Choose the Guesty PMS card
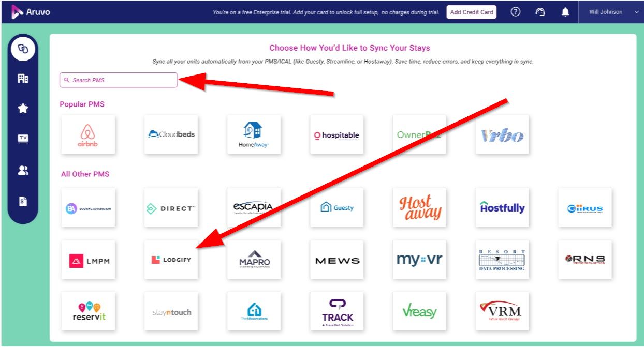The image size is (644, 347). [336, 207]
